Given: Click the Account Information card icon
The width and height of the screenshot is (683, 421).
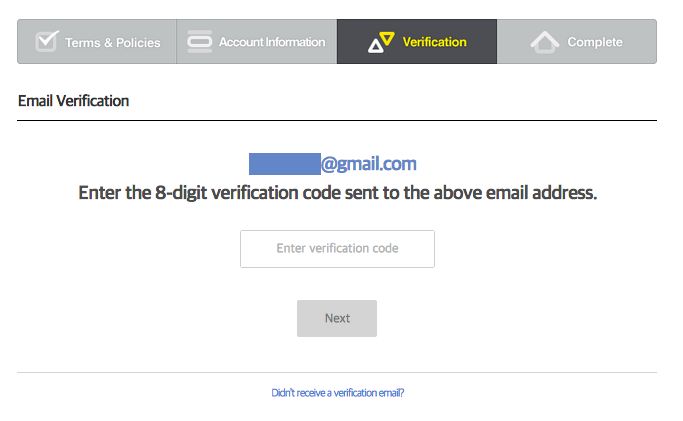Looking at the screenshot, I should coord(200,42).
